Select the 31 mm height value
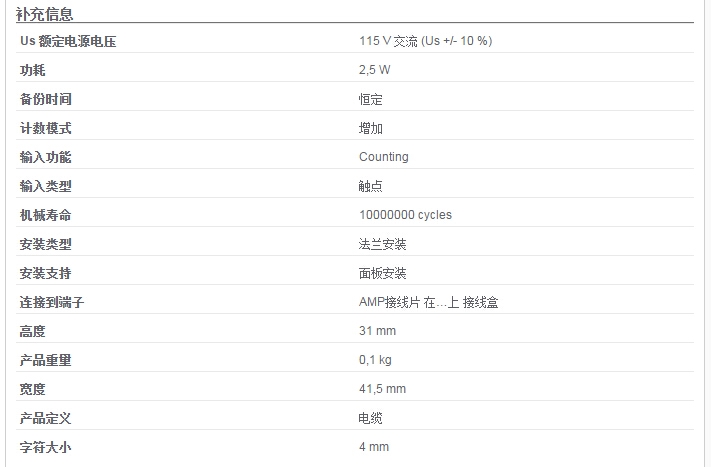Viewport: 711px width, 467px height. tap(378, 331)
